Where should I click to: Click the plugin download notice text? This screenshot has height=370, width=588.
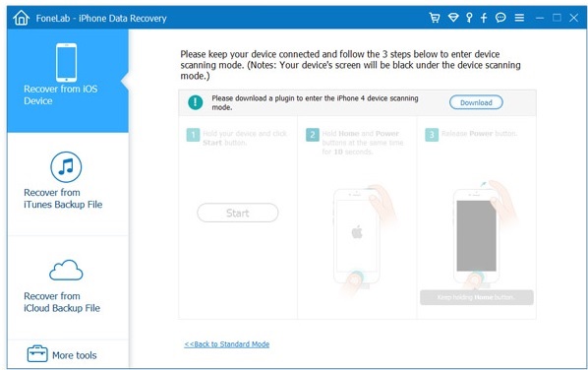315,102
